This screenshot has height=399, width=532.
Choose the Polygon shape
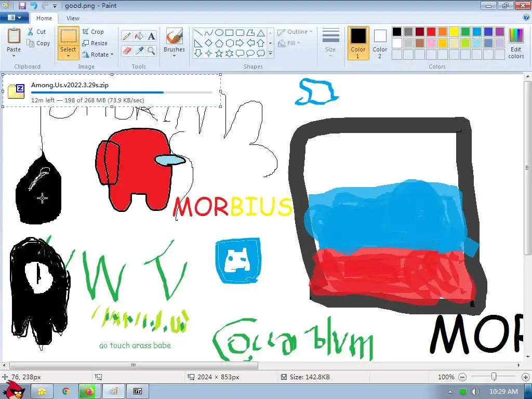coord(250,33)
